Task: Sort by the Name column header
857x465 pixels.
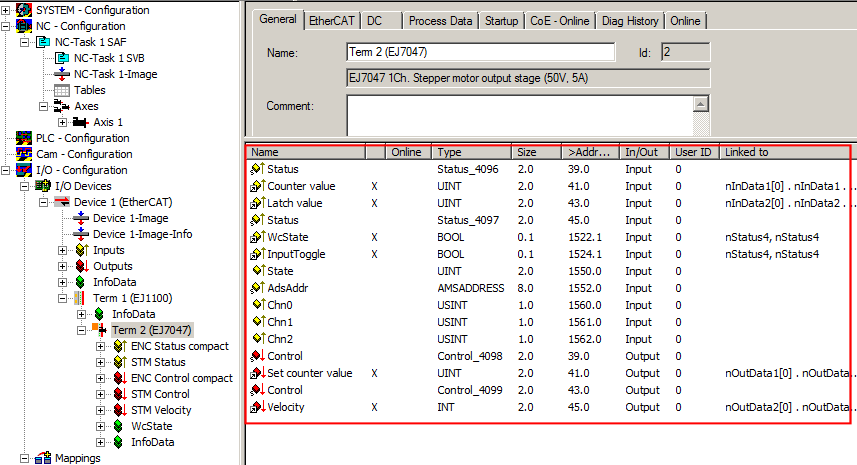Action: [x=306, y=152]
